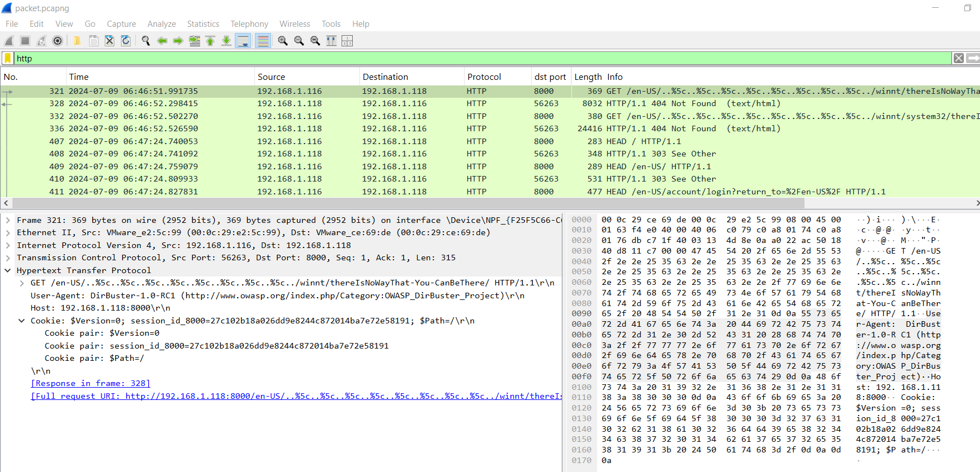
Task: Follow the Response in frame 328 link
Action: pyautogui.click(x=91, y=383)
